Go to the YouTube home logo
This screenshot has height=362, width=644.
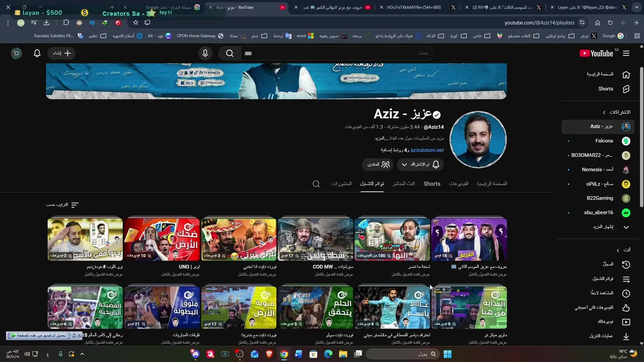pos(596,53)
